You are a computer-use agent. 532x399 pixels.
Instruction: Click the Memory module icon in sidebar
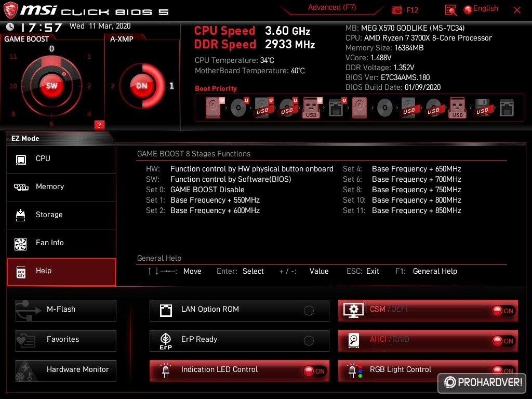(21, 187)
